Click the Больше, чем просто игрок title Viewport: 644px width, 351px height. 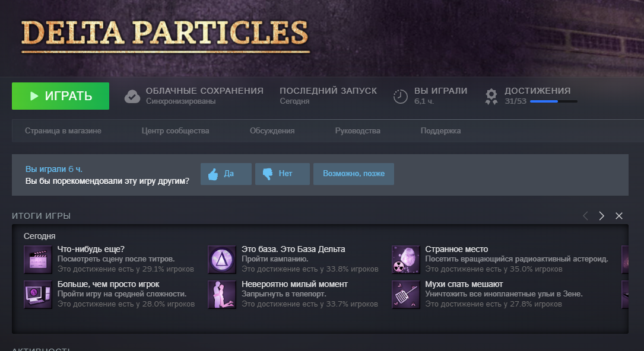[x=109, y=284]
